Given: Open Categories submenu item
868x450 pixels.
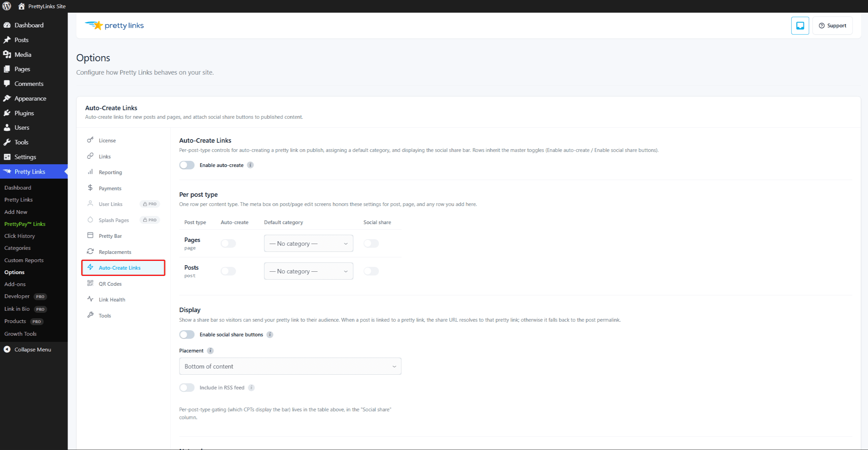Looking at the screenshot, I should [17, 248].
